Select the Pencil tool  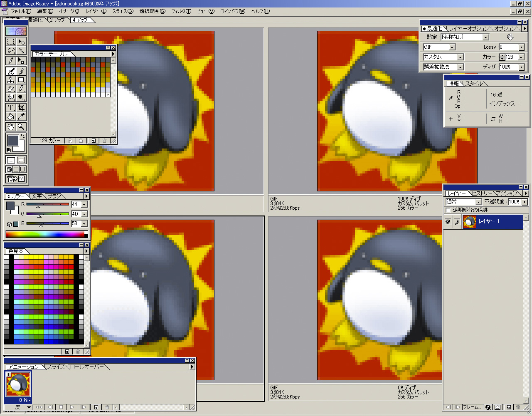[x=21, y=89]
